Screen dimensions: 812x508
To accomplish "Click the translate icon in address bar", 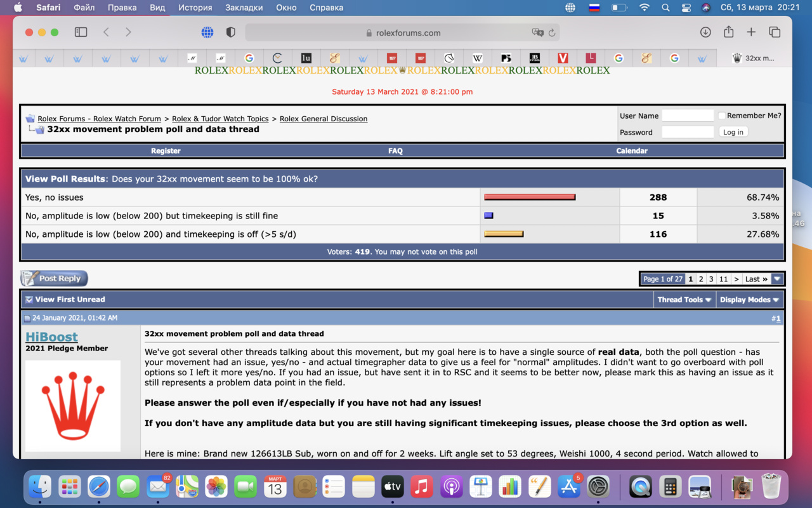I will pyautogui.click(x=537, y=33).
